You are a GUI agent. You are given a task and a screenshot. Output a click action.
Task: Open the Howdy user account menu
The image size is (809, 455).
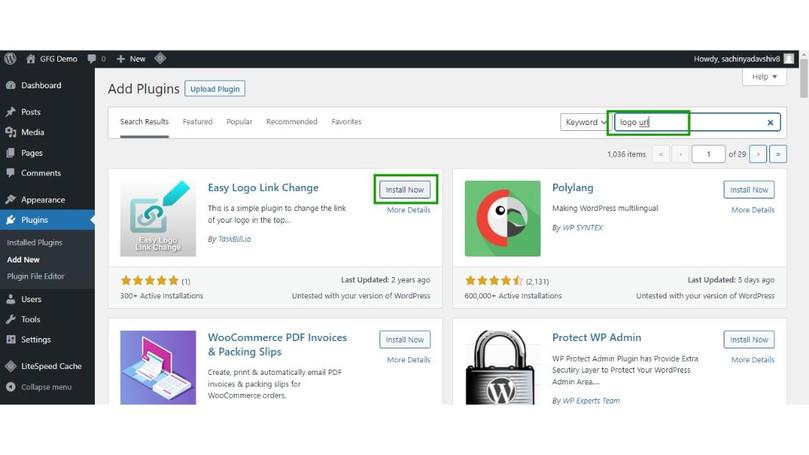[744, 59]
